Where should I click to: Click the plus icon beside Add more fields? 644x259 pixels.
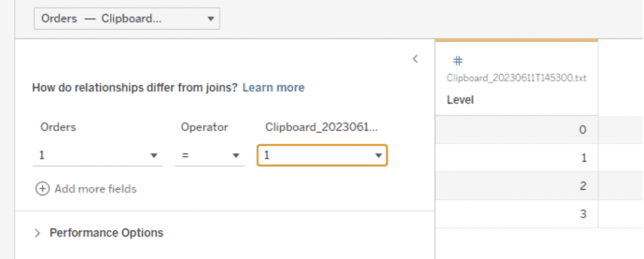click(42, 189)
